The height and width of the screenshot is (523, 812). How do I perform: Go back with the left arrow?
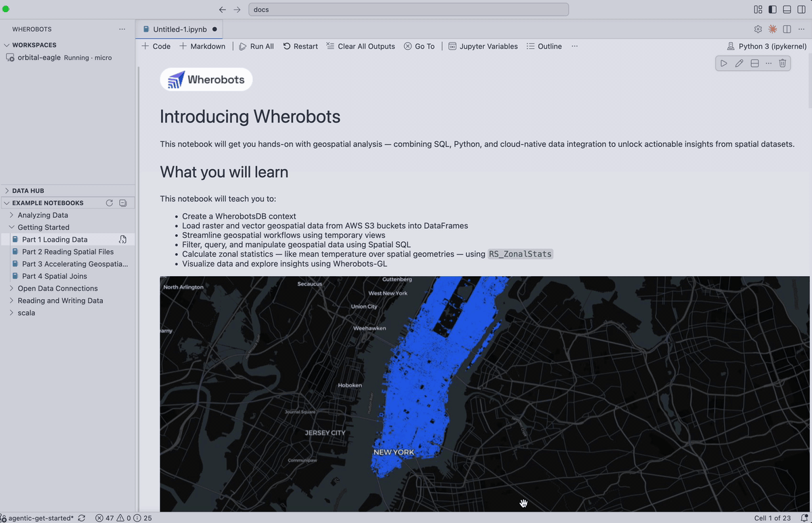(x=222, y=9)
